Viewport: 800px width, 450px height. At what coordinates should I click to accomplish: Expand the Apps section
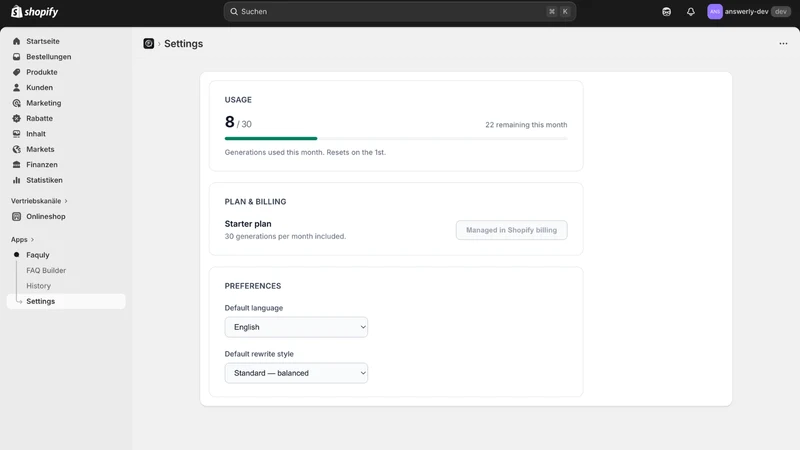[x=22, y=239]
